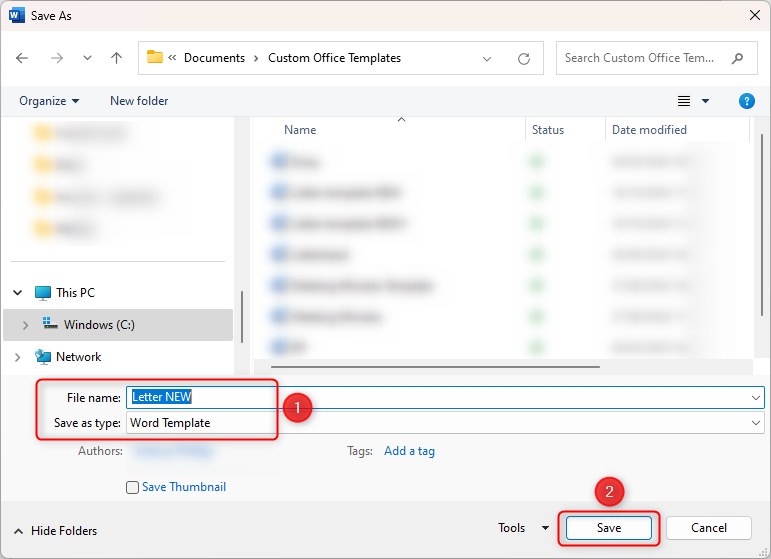Click the folder icon in address bar

click(155, 57)
